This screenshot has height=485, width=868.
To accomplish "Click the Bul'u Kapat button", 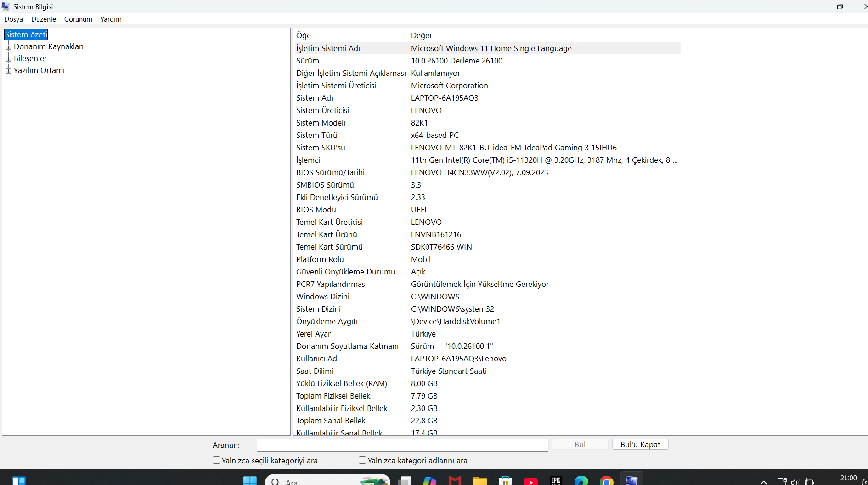I will (x=640, y=445).
